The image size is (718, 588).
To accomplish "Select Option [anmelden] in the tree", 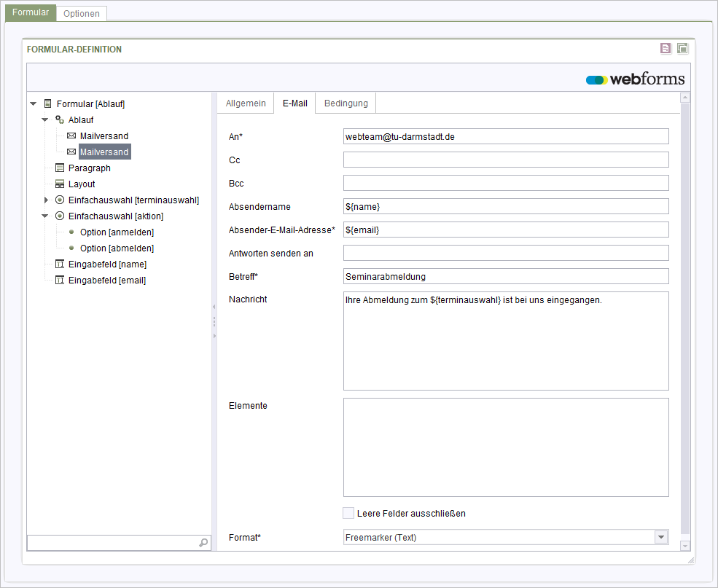I will coord(117,232).
